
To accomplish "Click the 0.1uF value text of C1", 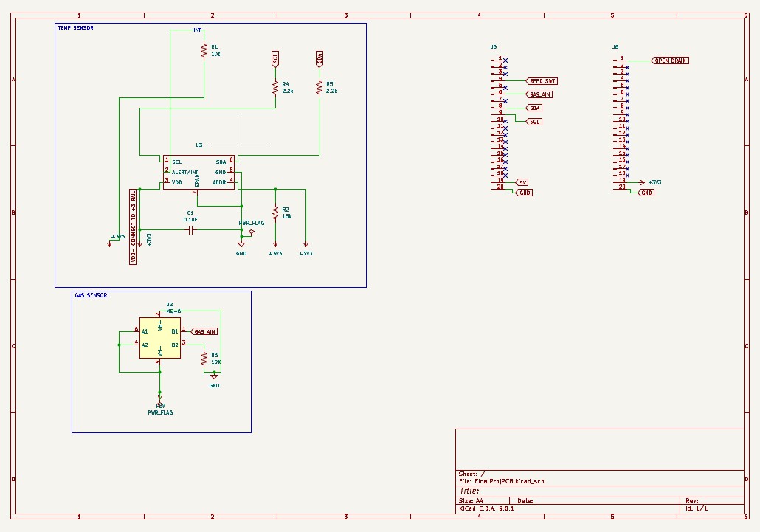I will point(190,220).
